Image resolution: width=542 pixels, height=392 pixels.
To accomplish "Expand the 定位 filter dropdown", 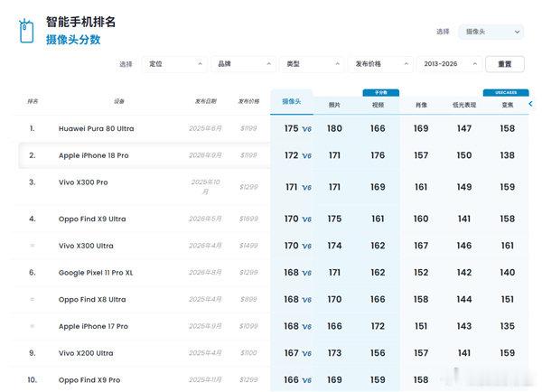I will 174,64.
